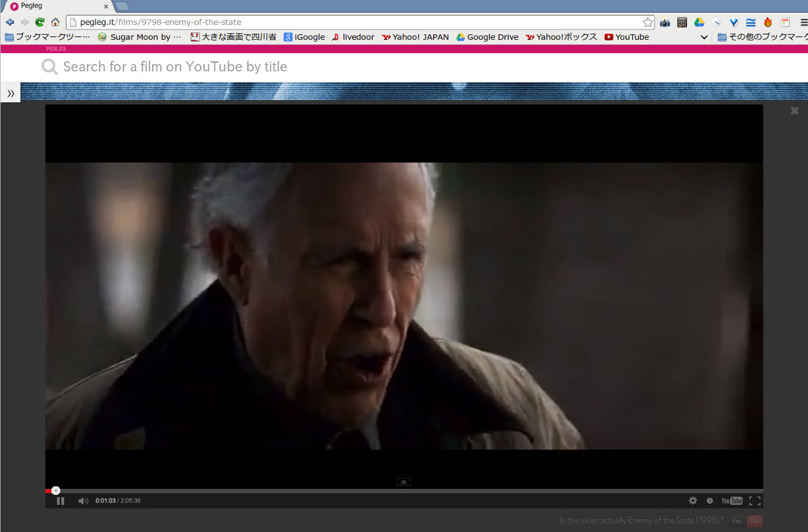This screenshot has width=808, height=532.
Task: Click the white playhead scrubber knob
Action: tap(56, 491)
